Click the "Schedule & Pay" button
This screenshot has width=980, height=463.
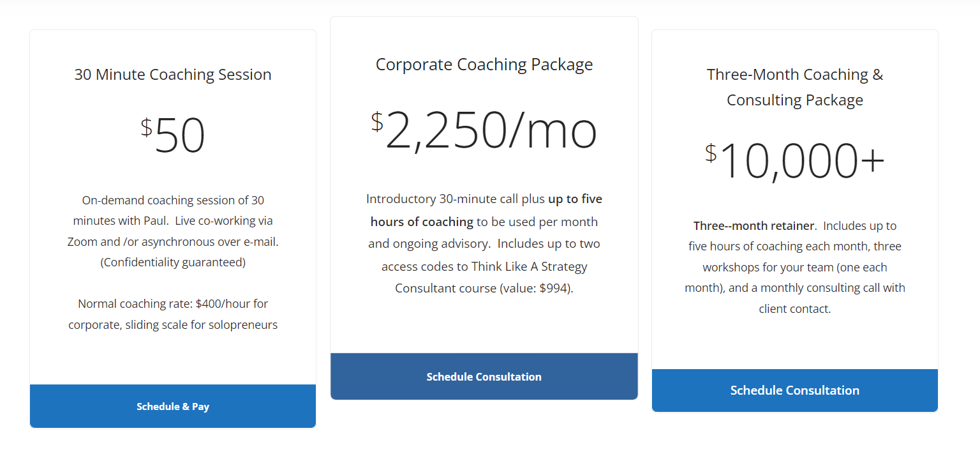point(173,406)
